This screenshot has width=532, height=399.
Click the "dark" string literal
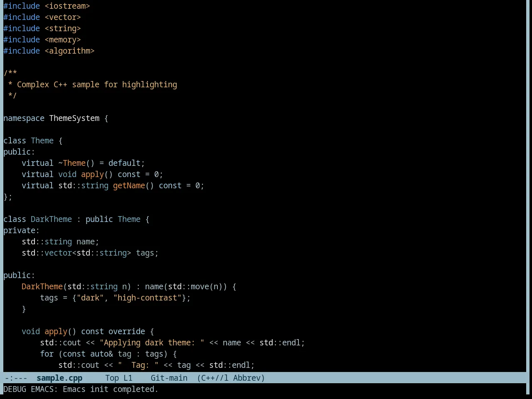pos(90,298)
